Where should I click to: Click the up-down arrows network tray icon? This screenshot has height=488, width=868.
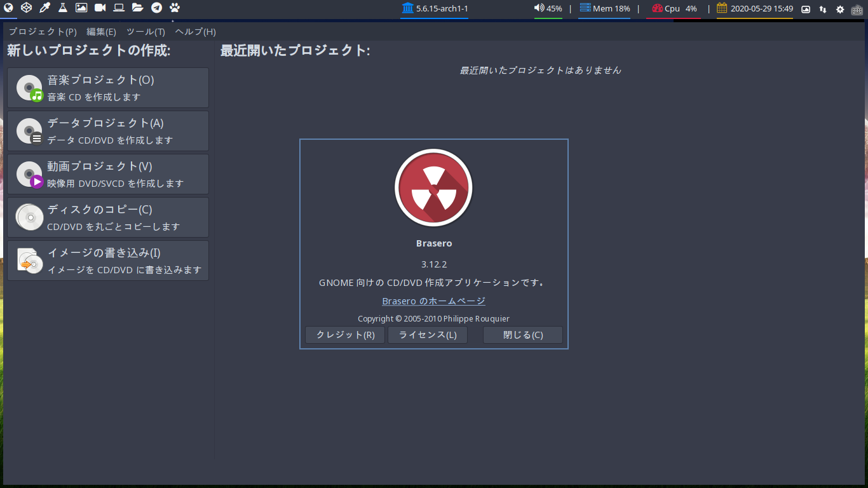pos(823,9)
